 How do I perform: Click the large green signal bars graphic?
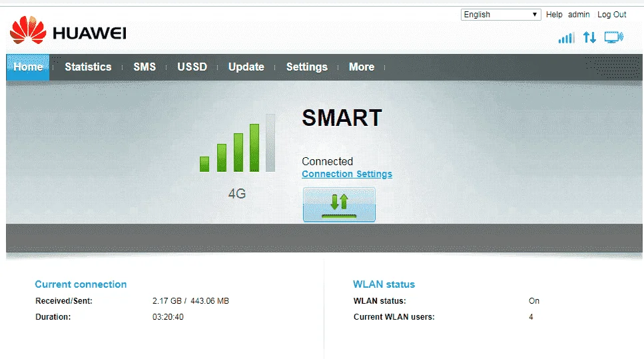pyautogui.click(x=237, y=143)
